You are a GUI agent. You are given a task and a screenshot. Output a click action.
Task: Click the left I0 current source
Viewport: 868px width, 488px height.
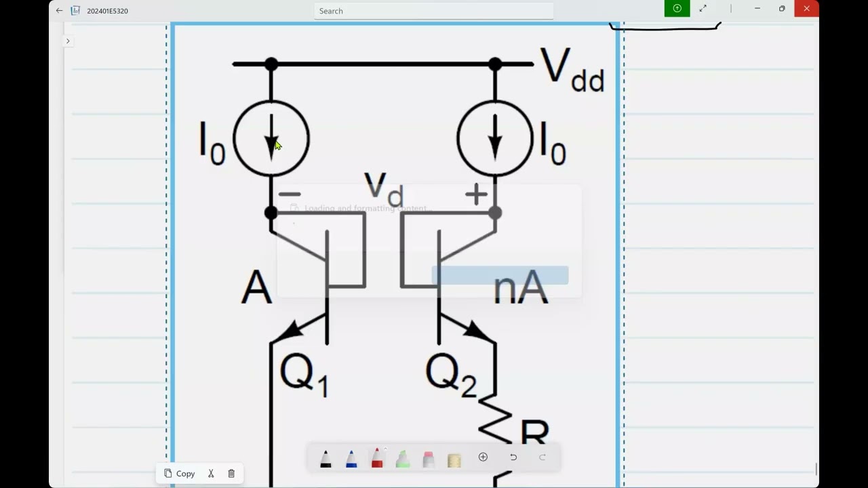[271, 139]
